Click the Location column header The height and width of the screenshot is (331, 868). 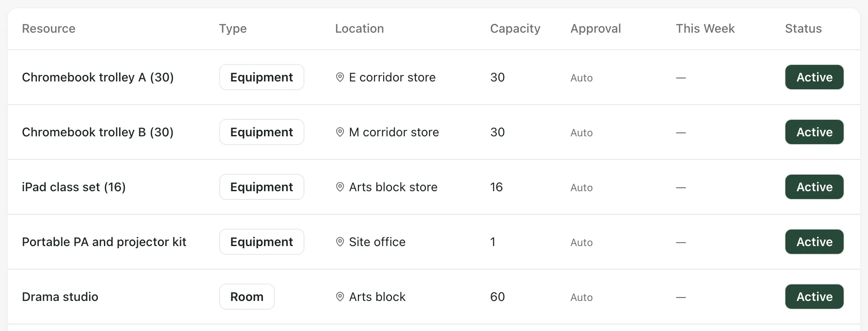pyautogui.click(x=359, y=29)
